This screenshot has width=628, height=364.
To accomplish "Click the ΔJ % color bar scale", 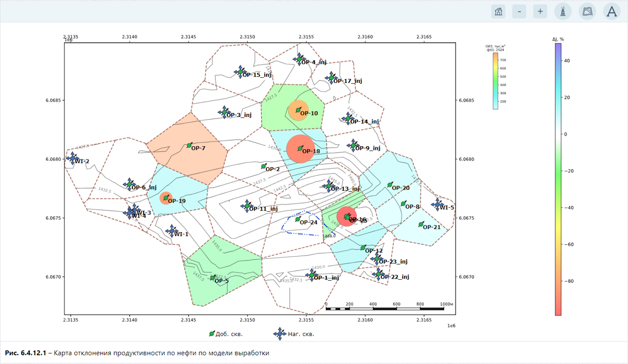I will [x=558, y=179].
